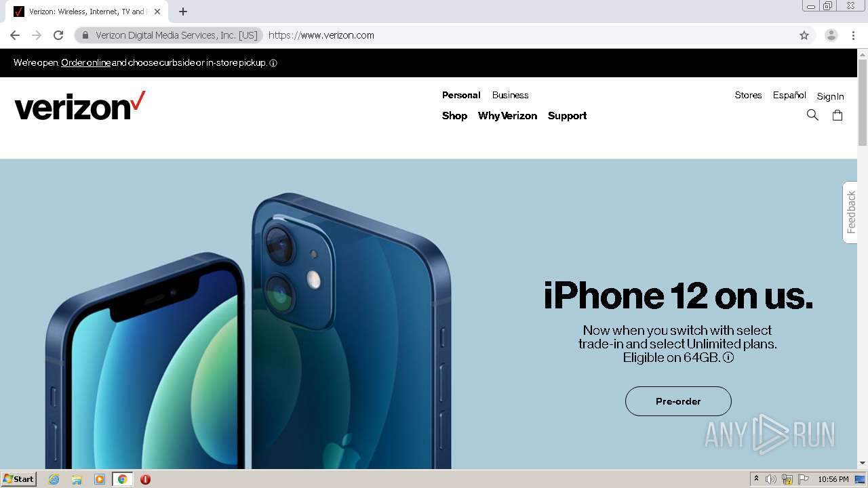Image resolution: width=868 pixels, height=488 pixels.
Task: Open the Chrome profile avatar icon
Action: (x=831, y=35)
